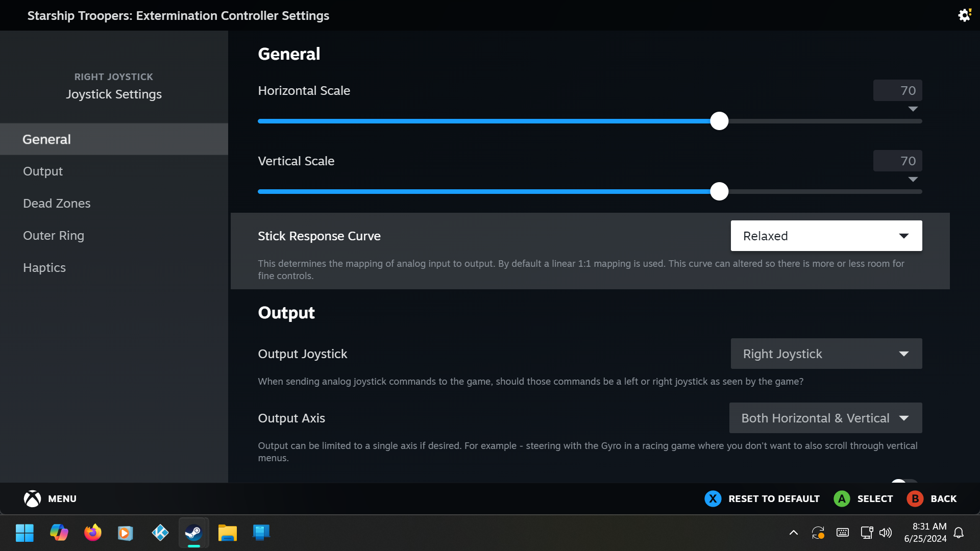Click the Vertical Scale slider handle

click(x=719, y=191)
